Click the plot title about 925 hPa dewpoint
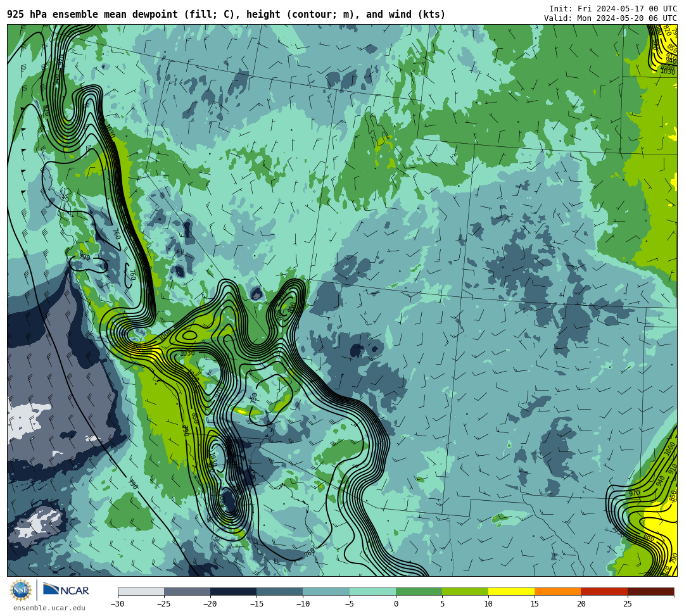This screenshot has width=684, height=616. tap(226, 15)
